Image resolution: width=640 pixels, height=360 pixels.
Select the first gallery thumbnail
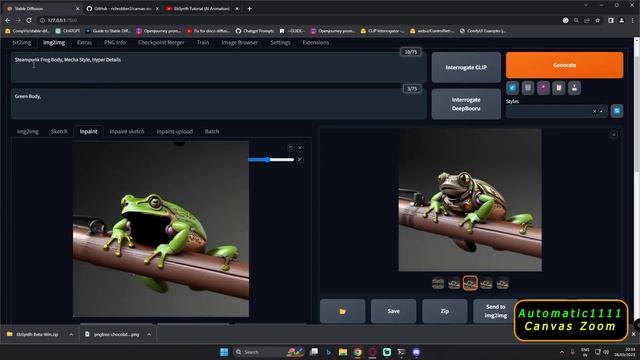(438, 283)
